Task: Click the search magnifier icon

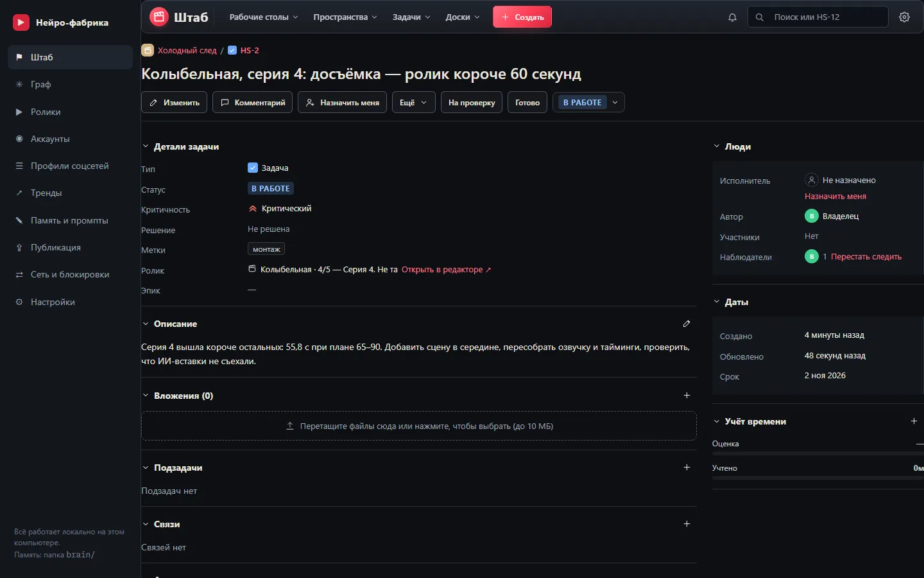Action: point(760,17)
